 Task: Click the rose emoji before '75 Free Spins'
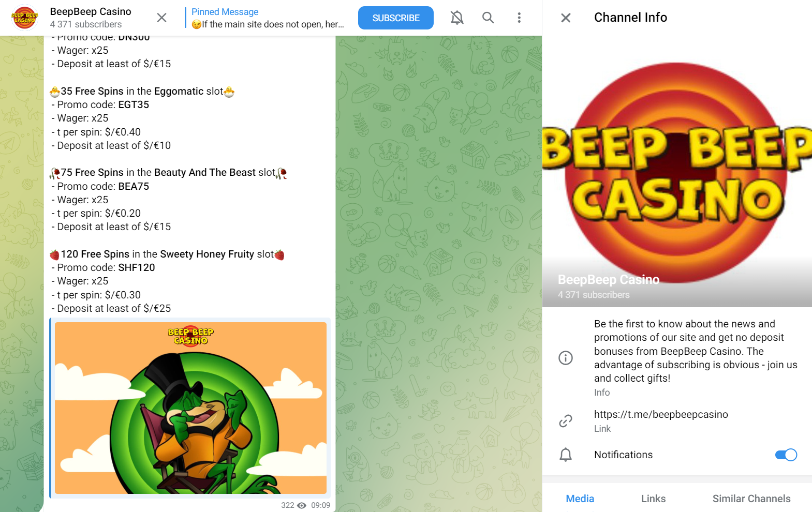(x=55, y=173)
